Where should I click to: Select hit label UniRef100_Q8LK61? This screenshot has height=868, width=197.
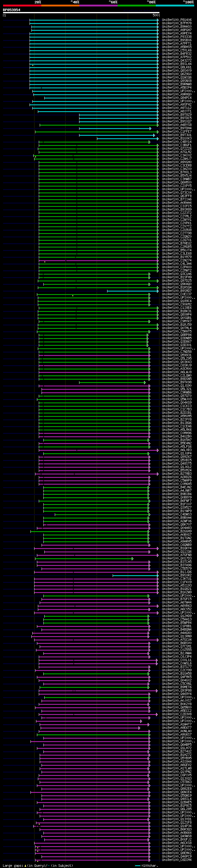[x=177, y=67]
